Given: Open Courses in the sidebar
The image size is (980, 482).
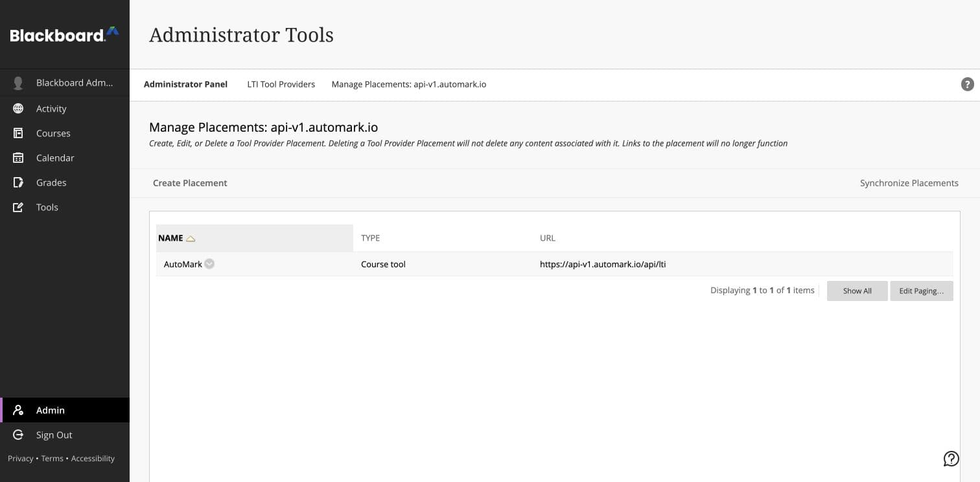Looking at the screenshot, I should pos(53,133).
